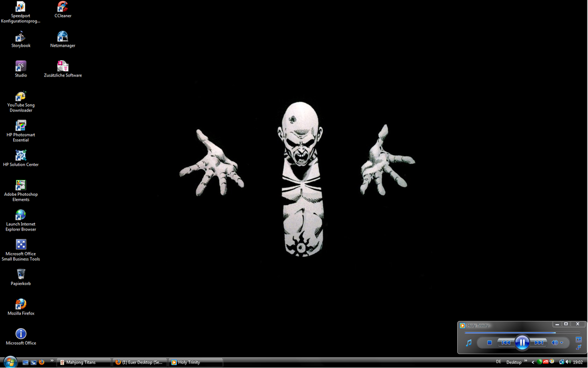Minimize the Holy Trinity player window
588x368 pixels.
557,324
